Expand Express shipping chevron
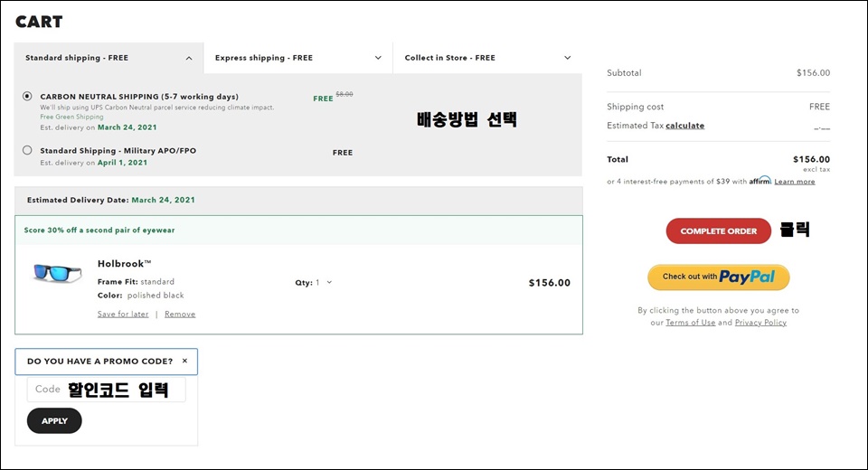This screenshot has height=470, width=868. [x=378, y=58]
